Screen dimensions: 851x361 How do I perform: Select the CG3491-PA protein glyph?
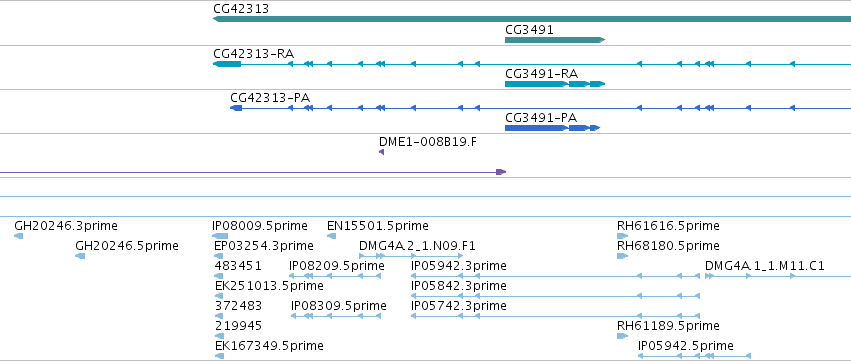pos(552,128)
